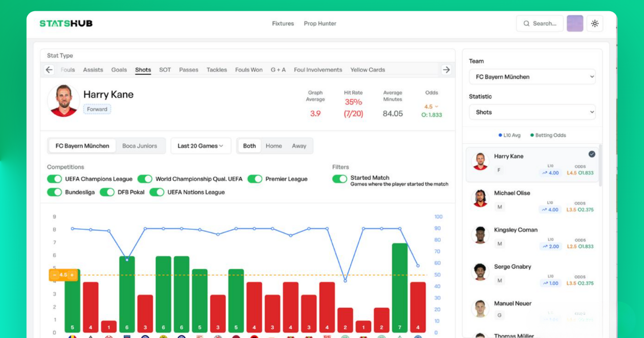
Task: Switch to the Fouls stat tab
Action: click(x=68, y=70)
